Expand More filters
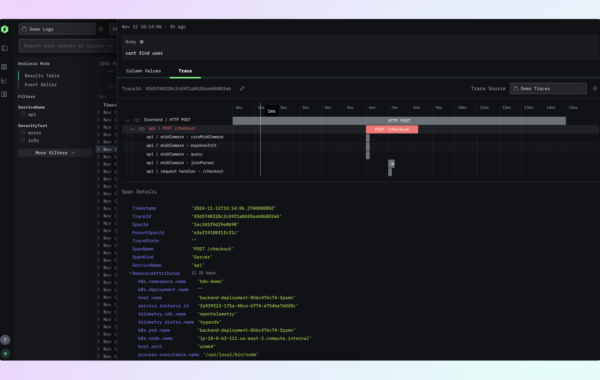 pyautogui.click(x=55, y=153)
